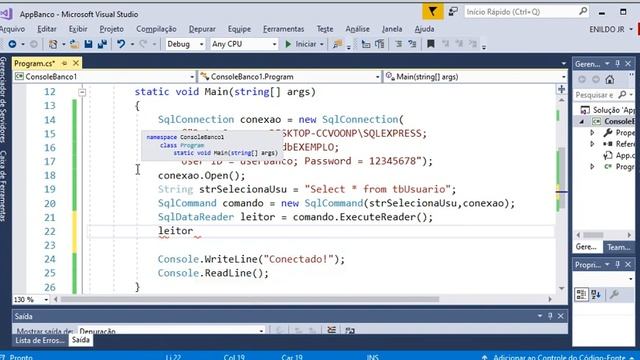
Task: Save the current file with the disk icon
Action: click(x=88, y=44)
